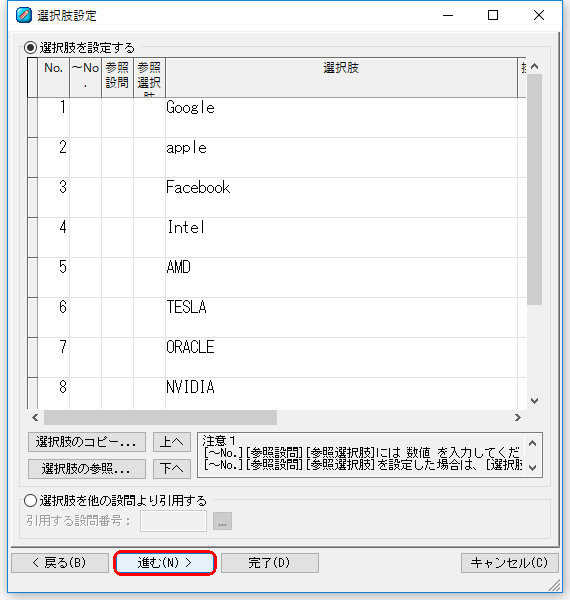Screen dimensions: 570x600
Task: Minimize the 選択肢設定 window
Action: (x=448, y=15)
